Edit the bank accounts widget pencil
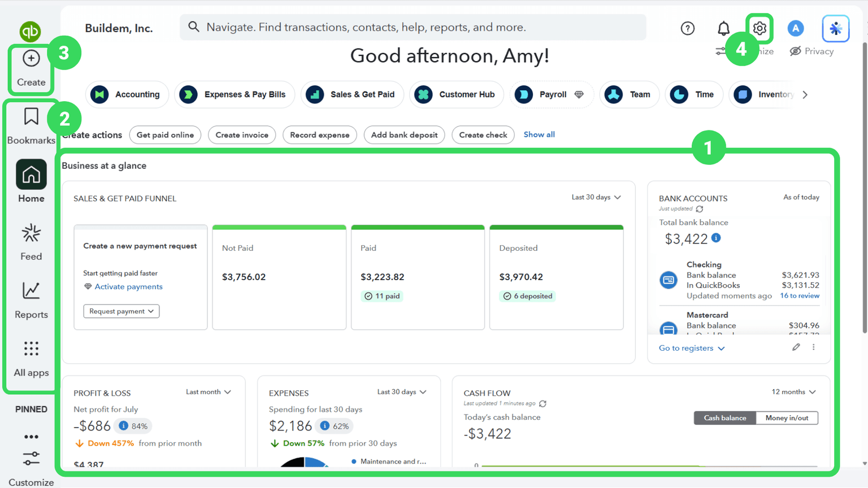This screenshot has width=868, height=488. [796, 347]
